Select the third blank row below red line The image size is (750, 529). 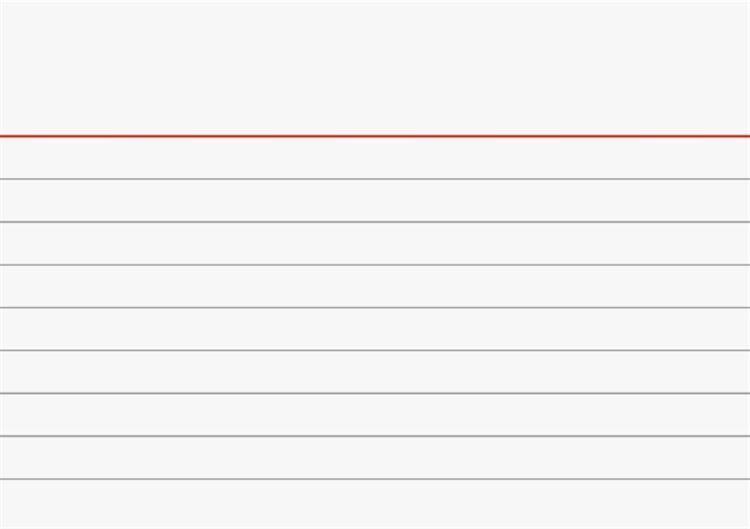tap(375, 244)
